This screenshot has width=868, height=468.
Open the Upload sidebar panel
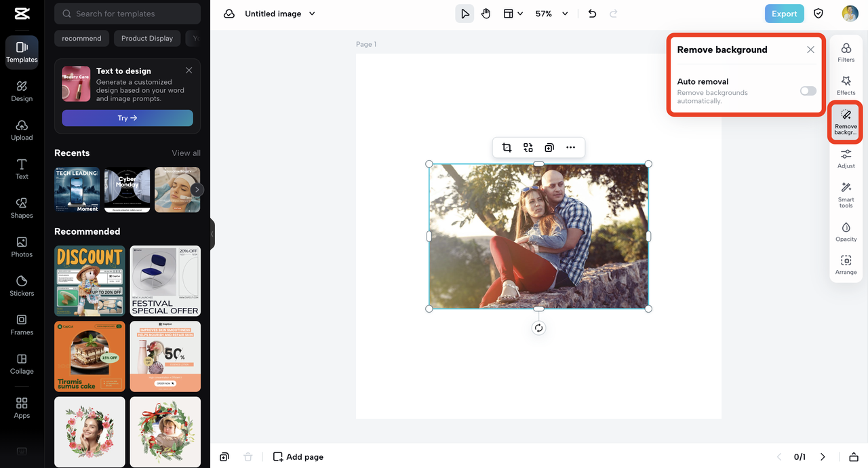tap(22, 130)
